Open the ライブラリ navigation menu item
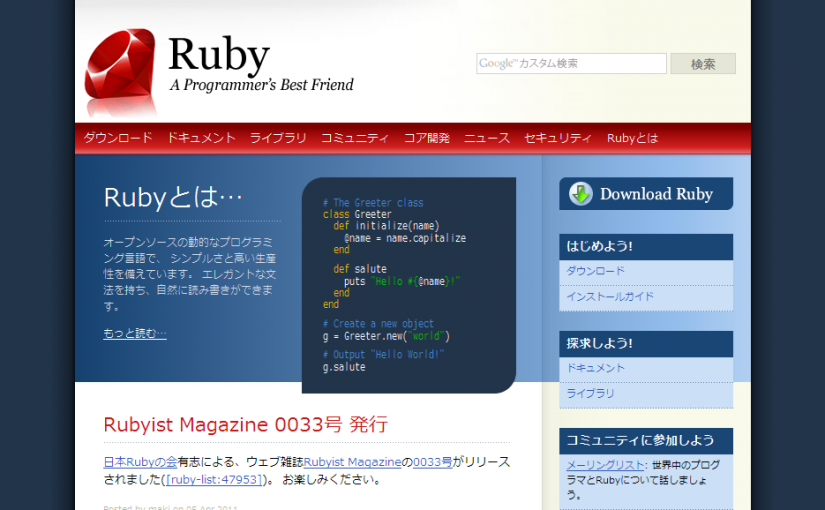The height and width of the screenshot is (510, 825). (278, 138)
